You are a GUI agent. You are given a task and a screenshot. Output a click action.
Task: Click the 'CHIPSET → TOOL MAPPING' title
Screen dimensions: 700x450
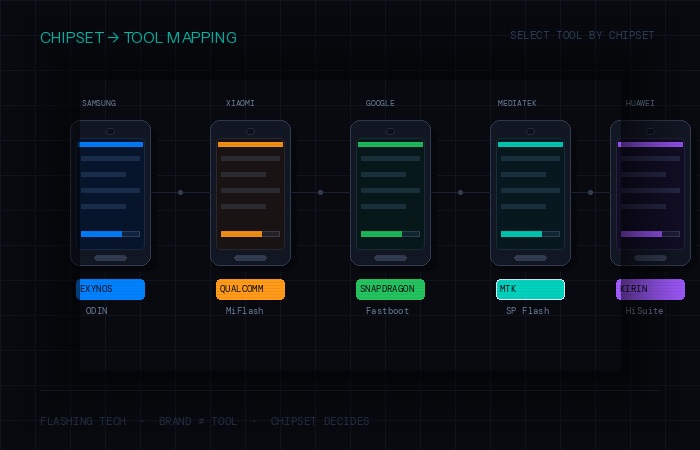138,38
